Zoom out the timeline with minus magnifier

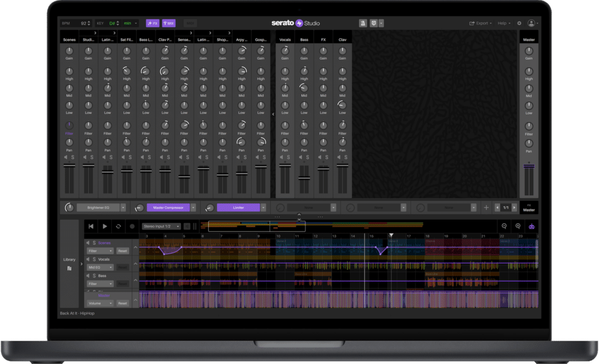point(504,226)
